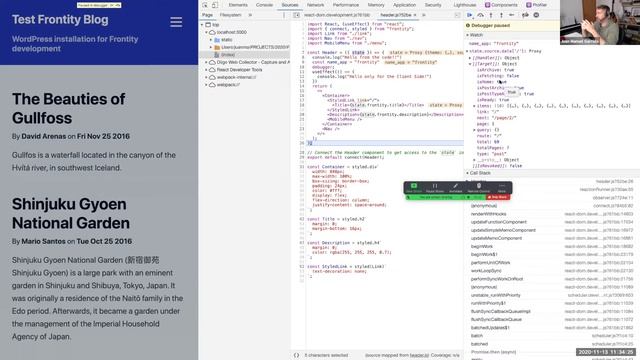Expand the items array entry
This screenshot has width=640, height=360.
[x=474, y=106]
